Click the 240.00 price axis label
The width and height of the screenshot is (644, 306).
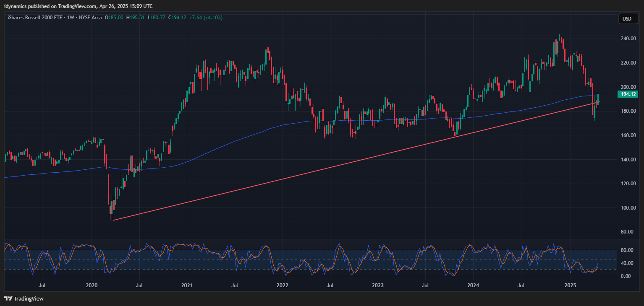628,39
